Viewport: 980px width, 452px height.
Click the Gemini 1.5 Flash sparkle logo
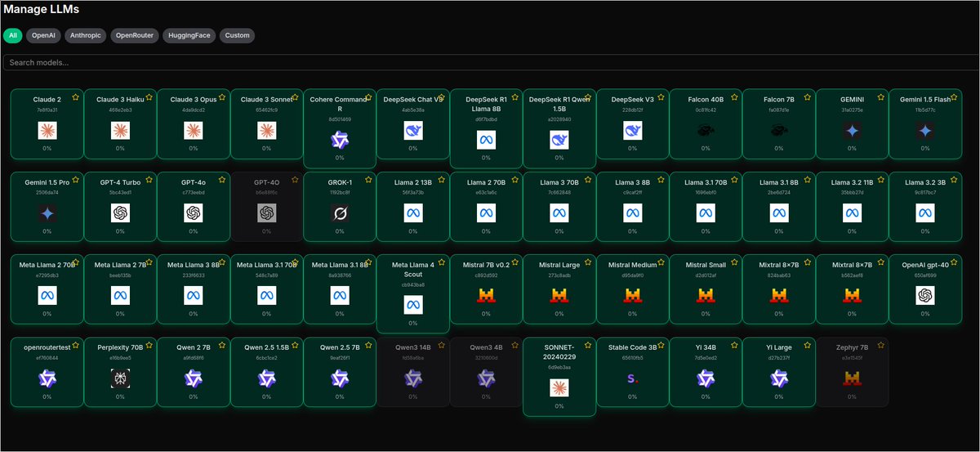(924, 129)
